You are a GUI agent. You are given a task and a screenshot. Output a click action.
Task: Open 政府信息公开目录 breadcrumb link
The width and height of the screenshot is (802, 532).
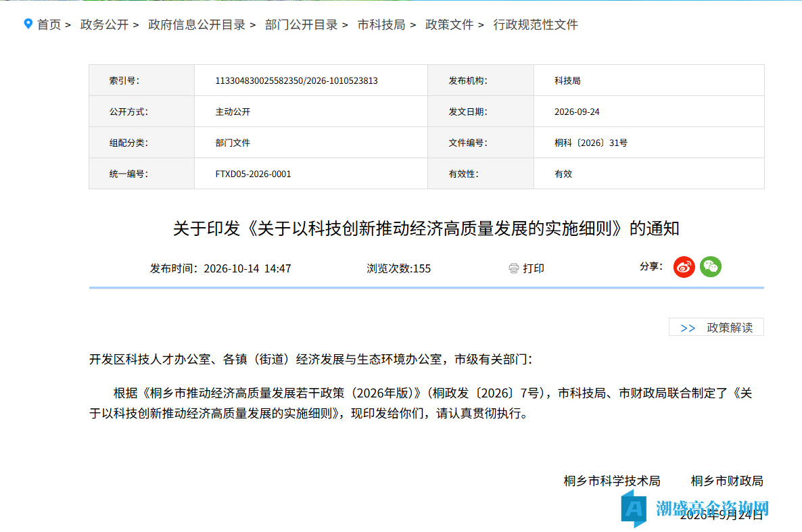(197, 24)
